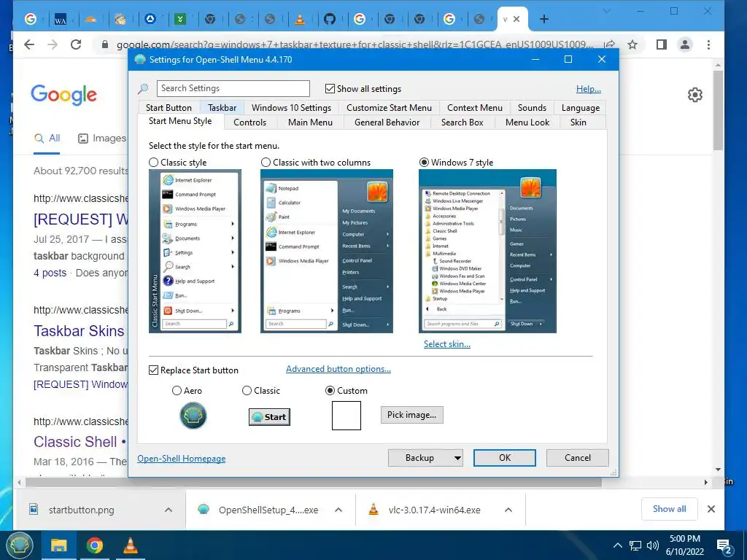747x560 pixels.
Task: Click Show all downloads button
Action: (x=670, y=509)
